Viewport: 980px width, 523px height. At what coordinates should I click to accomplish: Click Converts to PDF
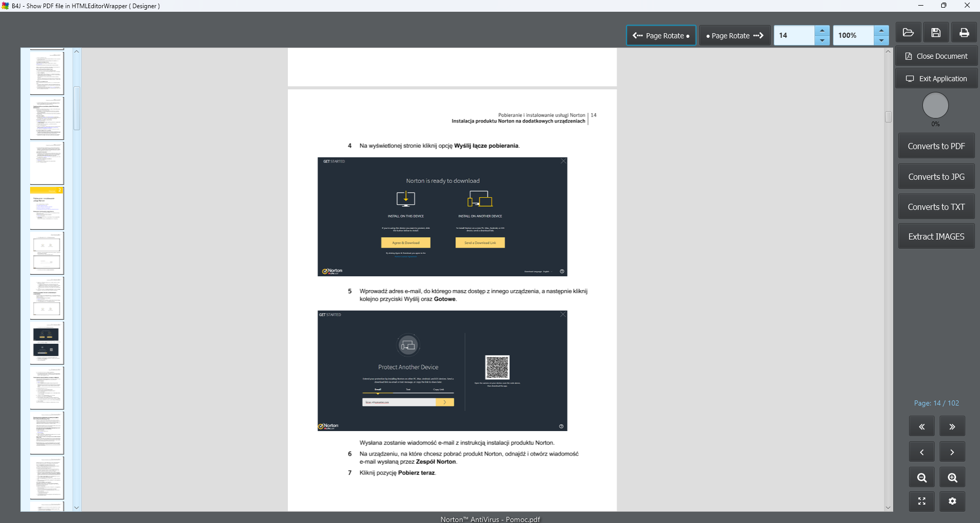pos(937,146)
